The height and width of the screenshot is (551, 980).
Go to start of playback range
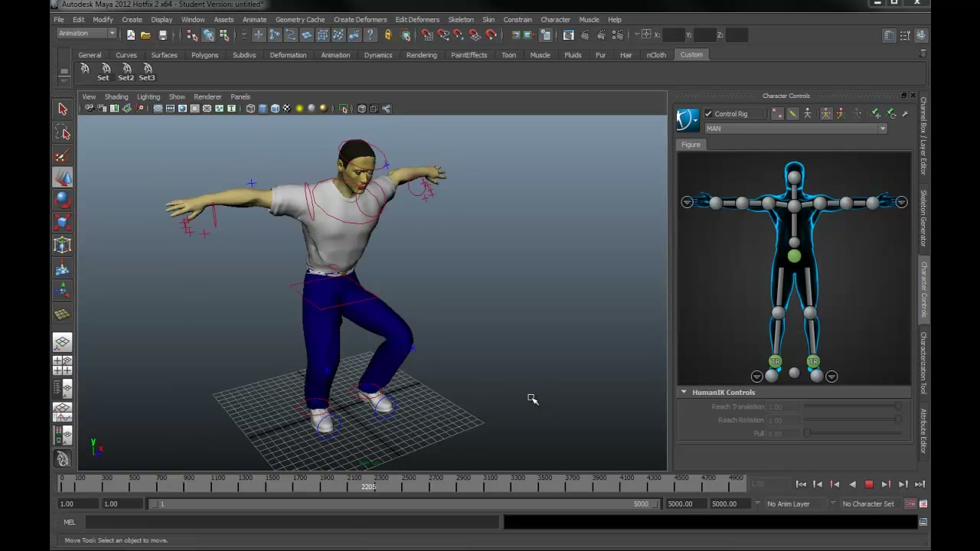801,484
